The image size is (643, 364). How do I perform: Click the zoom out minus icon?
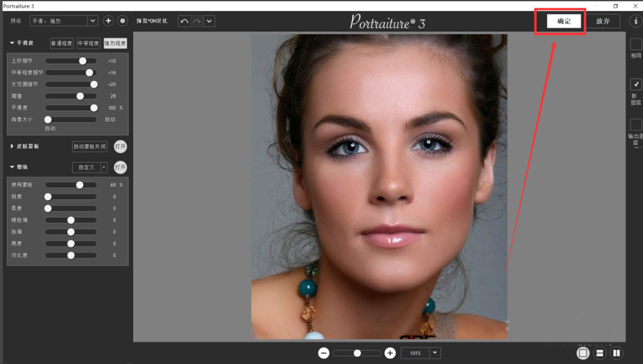click(324, 353)
